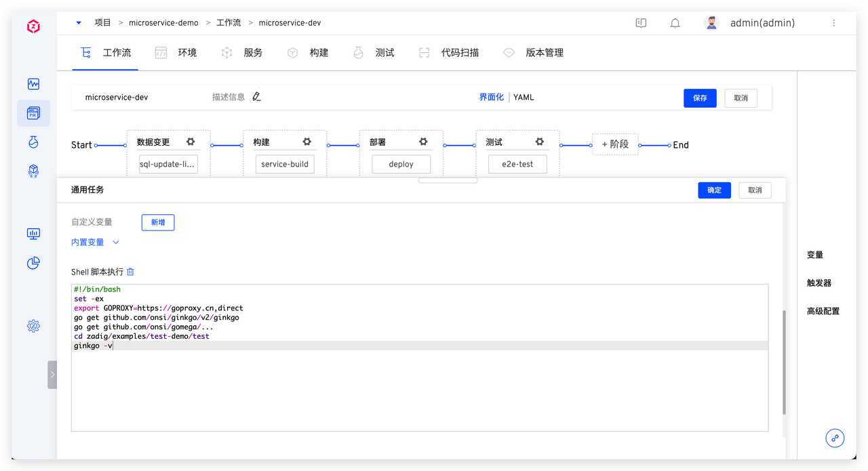Open settings gear for 测试 stage

click(540, 142)
